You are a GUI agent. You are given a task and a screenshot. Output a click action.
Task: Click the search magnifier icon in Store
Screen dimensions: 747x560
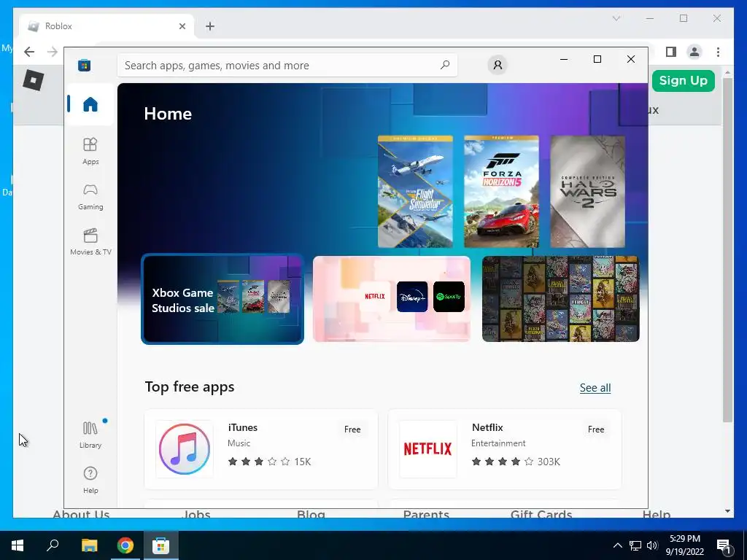[444, 65]
